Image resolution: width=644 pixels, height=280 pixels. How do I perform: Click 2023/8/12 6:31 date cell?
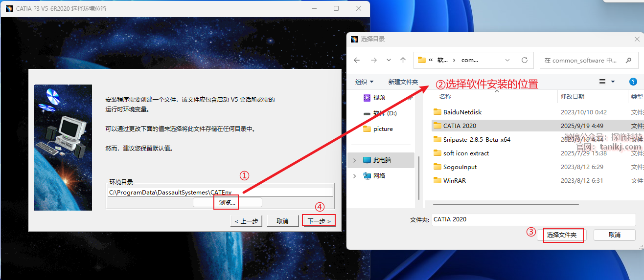coord(582,180)
